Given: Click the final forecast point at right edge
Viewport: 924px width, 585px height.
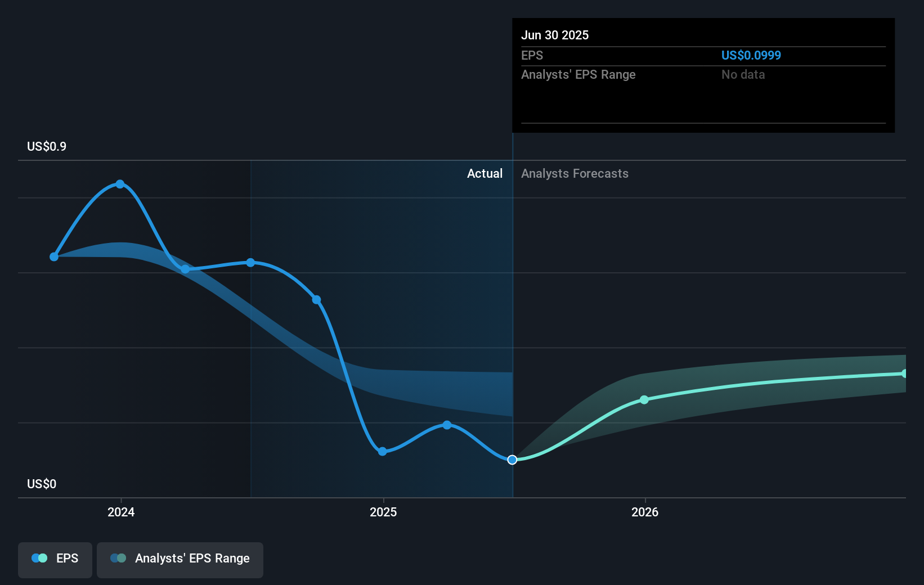Looking at the screenshot, I should point(904,373).
